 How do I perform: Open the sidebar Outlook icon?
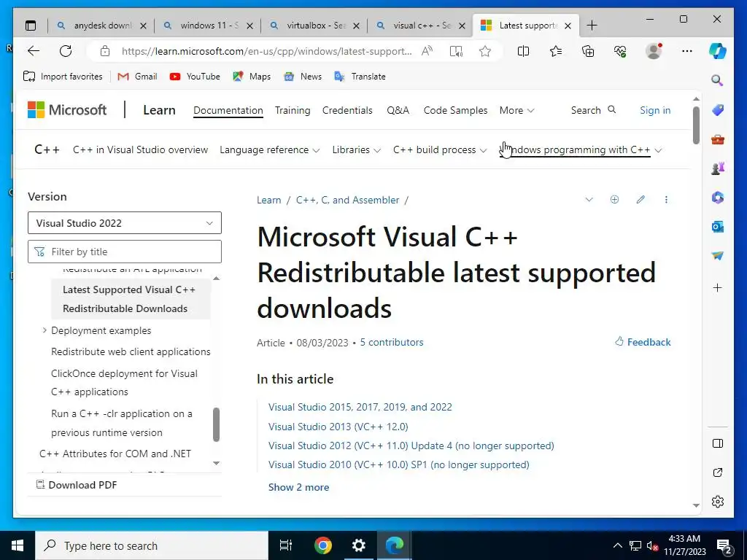tap(718, 227)
